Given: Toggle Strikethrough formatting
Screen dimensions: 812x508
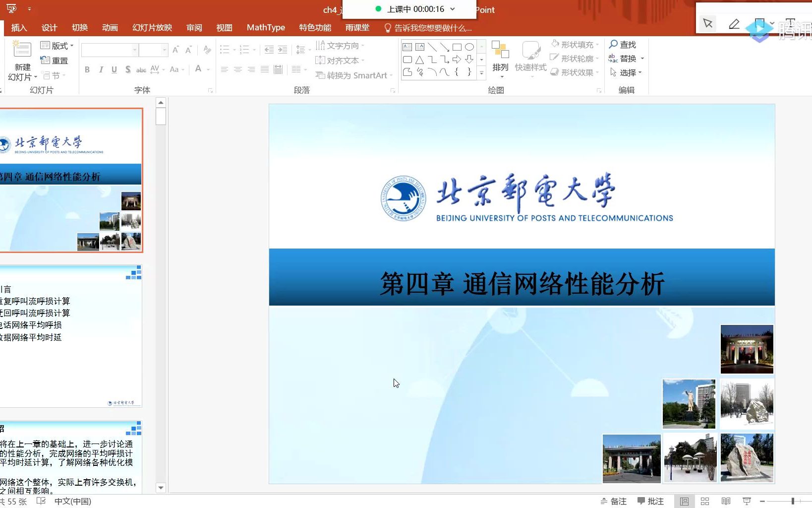Looking at the screenshot, I should [x=141, y=69].
